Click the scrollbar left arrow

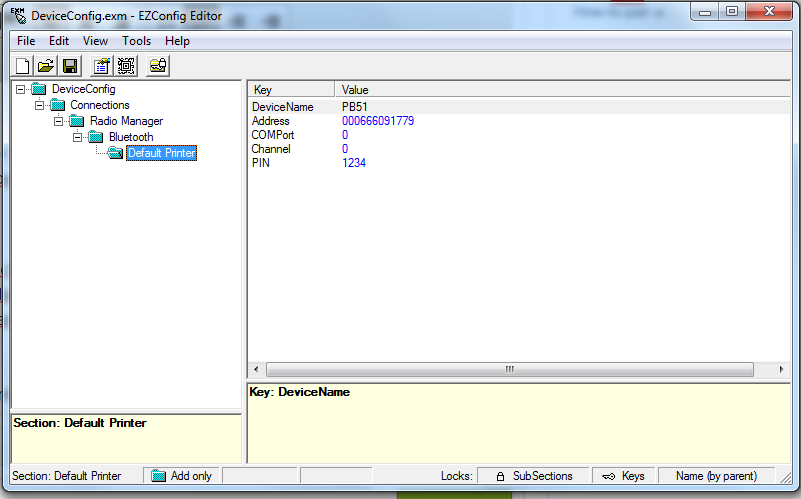tap(256, 369)
